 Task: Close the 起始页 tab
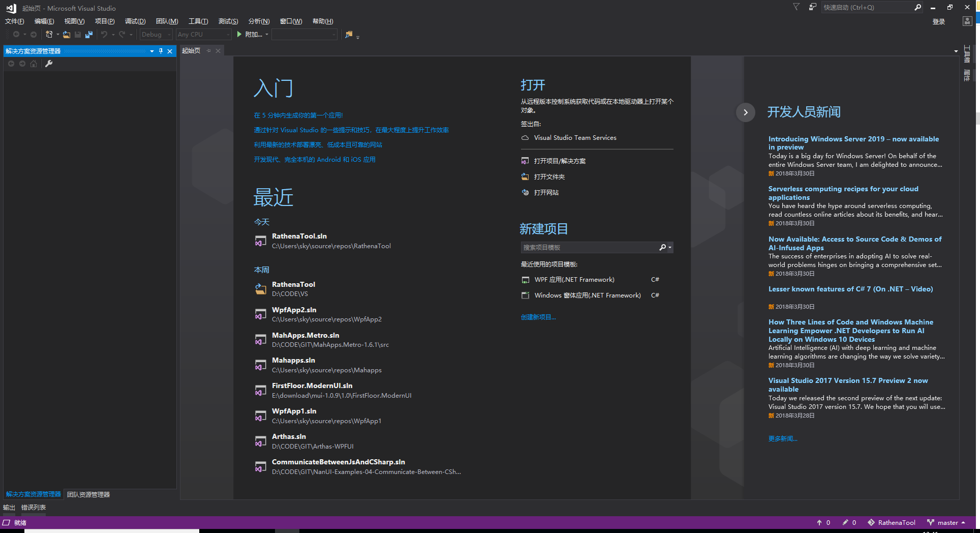coord(218,51)
